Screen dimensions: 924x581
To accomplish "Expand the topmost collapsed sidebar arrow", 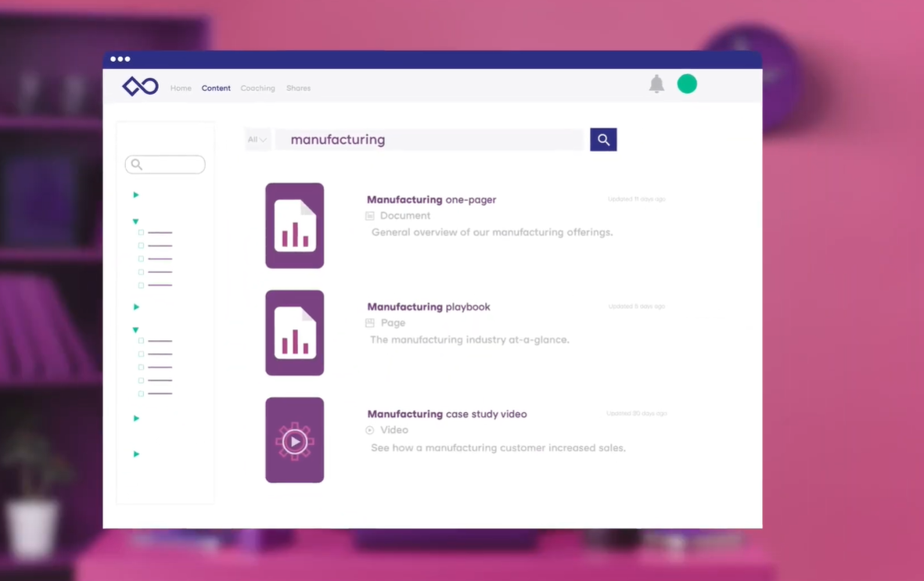I will point(136,195).
